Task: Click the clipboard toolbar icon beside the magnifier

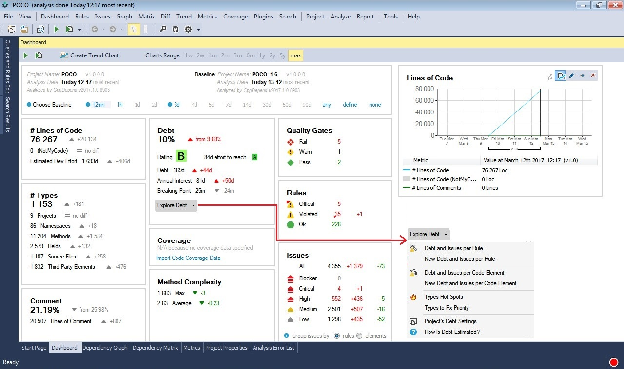Action: (x=175, y=29)
